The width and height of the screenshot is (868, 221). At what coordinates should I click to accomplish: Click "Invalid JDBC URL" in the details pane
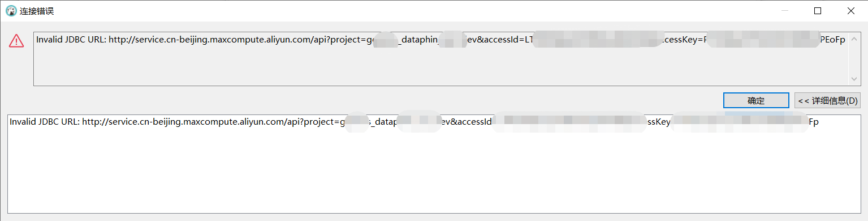click(x=44, y=122)
